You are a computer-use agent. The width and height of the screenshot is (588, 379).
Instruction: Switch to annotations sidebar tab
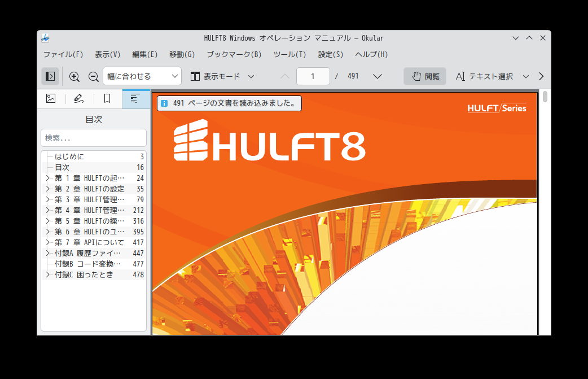point(79,99)
